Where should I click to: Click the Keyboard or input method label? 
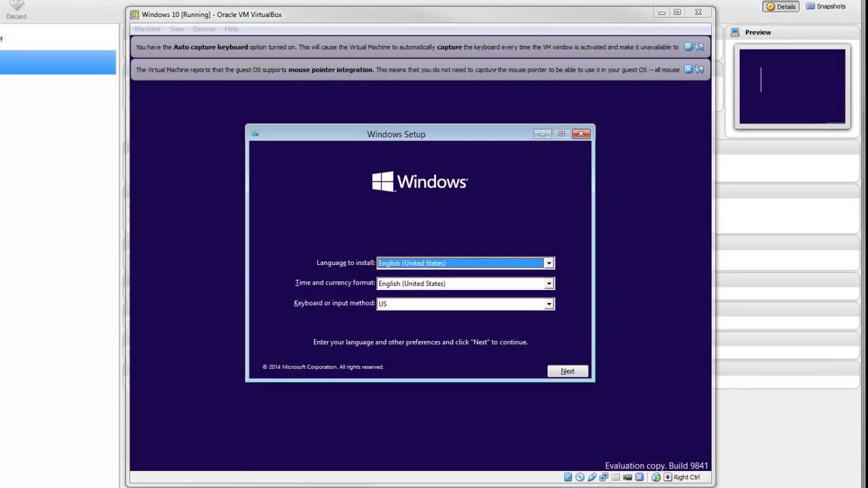334,303
